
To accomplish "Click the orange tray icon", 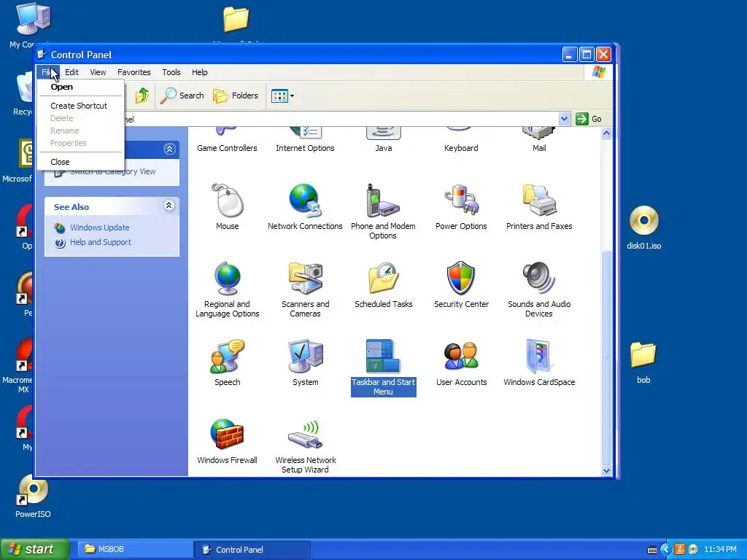I will [x=680, y=550].
